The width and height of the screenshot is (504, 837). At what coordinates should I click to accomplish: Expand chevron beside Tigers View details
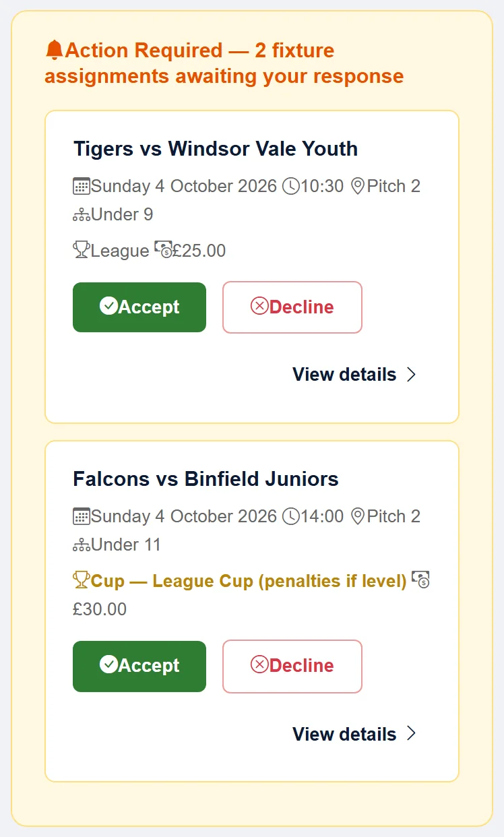point(412,375)
